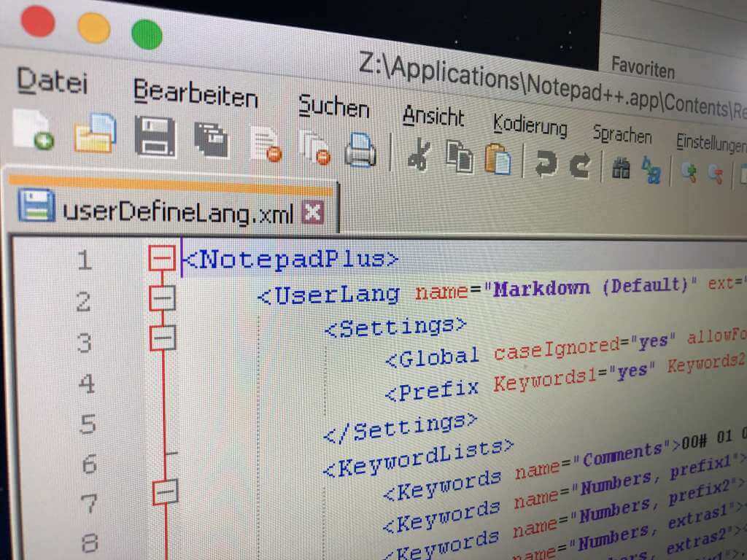Click the UserLang tag name on line 2
Image resolution: width=747 pixels, height=560 pixels.
click(337, 295)
